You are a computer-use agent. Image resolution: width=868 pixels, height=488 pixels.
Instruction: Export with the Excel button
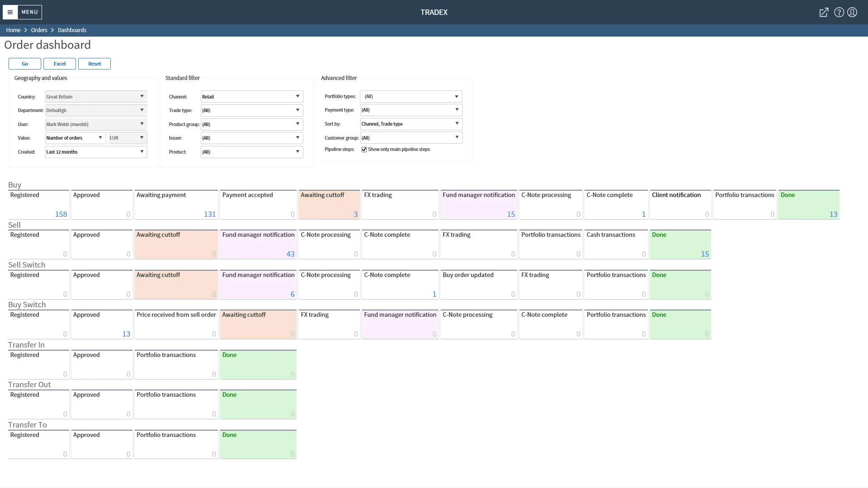60,64
